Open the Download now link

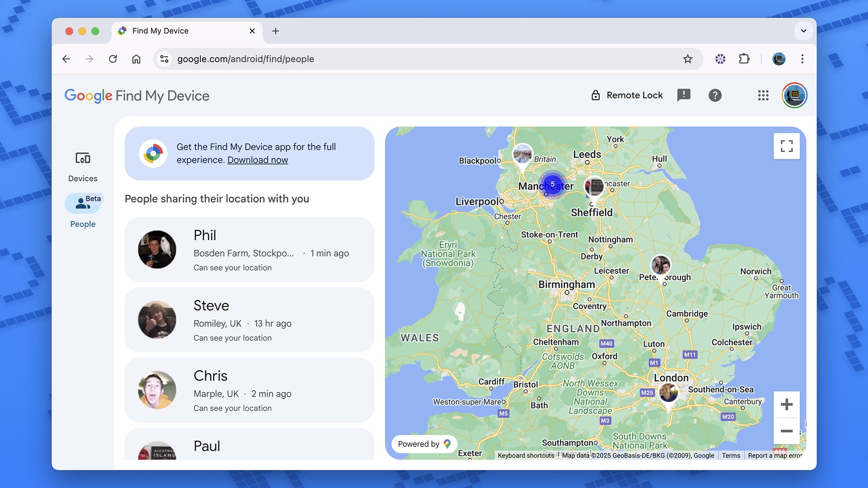click(257, 160)
